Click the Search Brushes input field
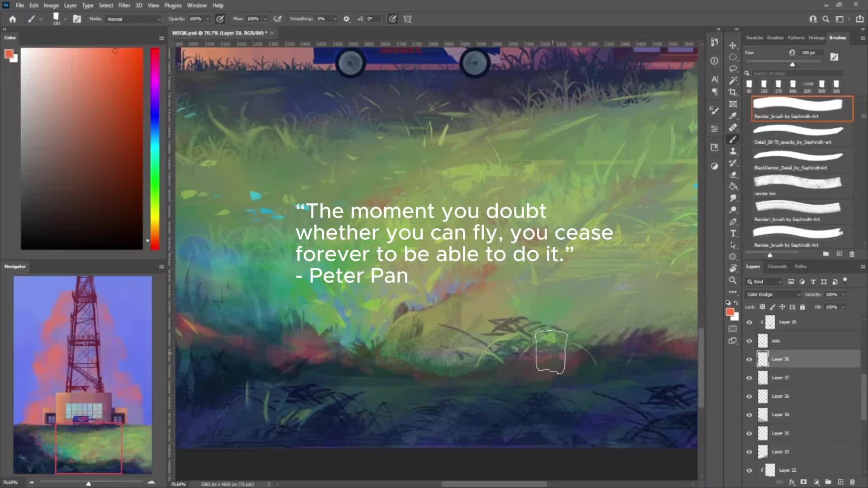Screen dimensions: 868x488 pos(797,73)
